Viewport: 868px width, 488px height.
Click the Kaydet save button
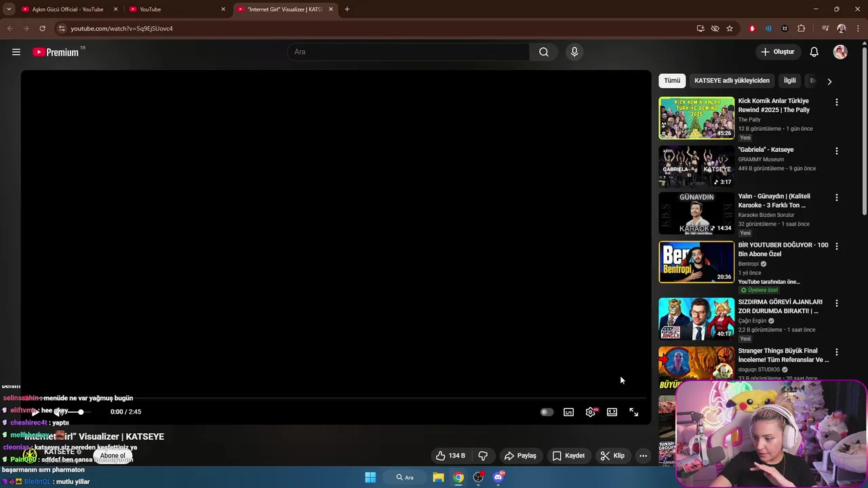[568, 455]
